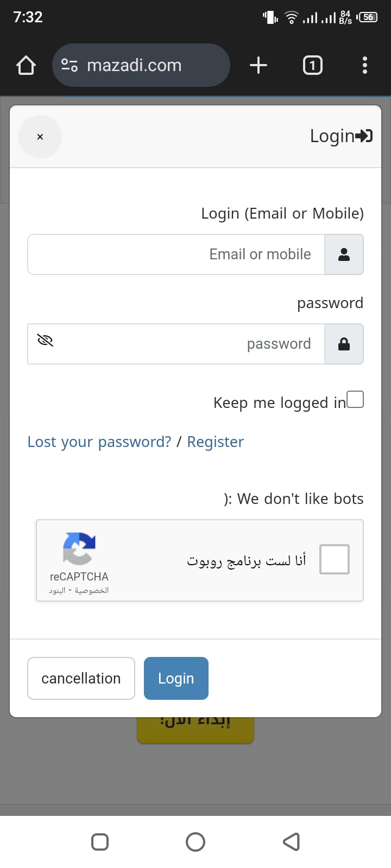Open the browser three-dot menu
Viewport: 391px width, 868px height.
[x=365, y=66]
